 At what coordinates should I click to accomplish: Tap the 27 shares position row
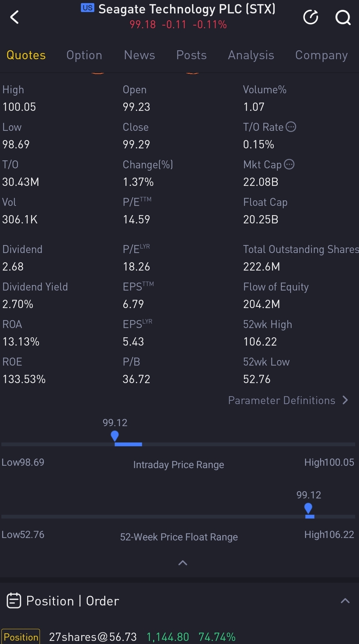pyautogui.click(x=142, y=637)
